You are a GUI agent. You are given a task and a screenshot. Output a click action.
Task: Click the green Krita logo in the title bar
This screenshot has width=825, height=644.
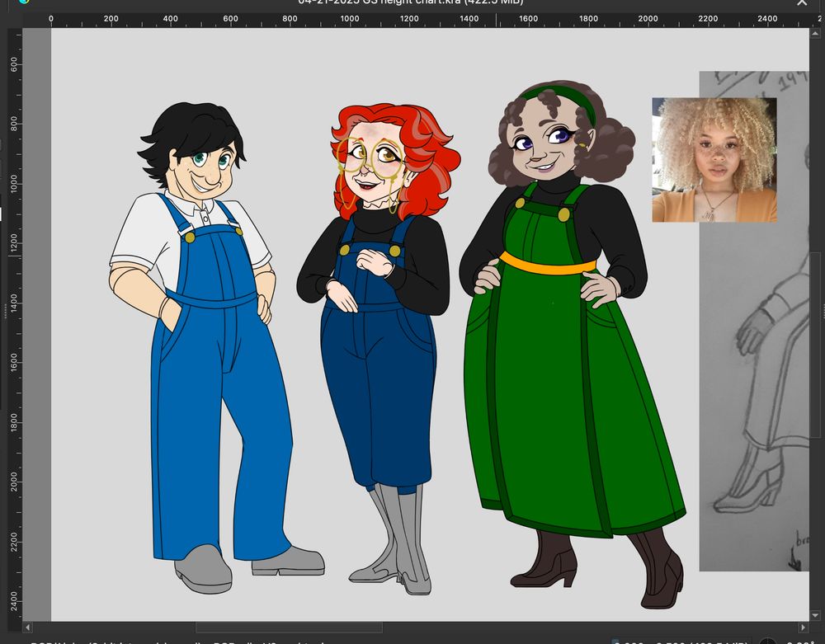[x=23, y=2]
